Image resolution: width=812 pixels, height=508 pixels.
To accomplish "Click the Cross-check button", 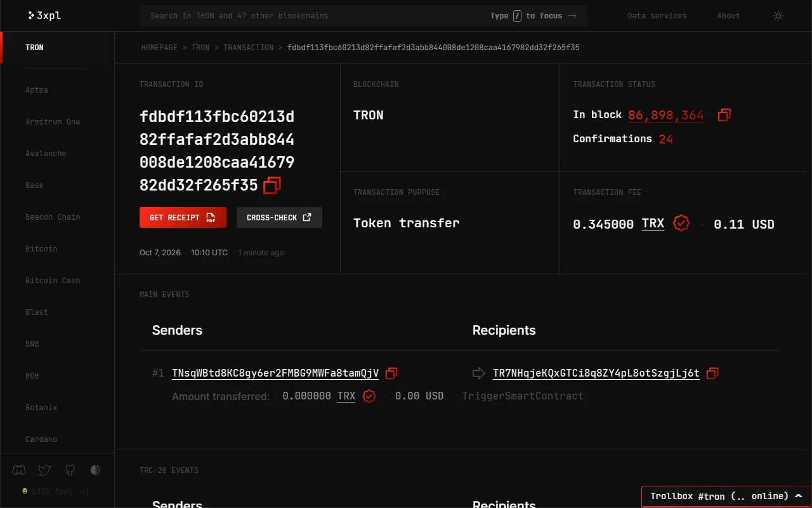I will [279, 217].
